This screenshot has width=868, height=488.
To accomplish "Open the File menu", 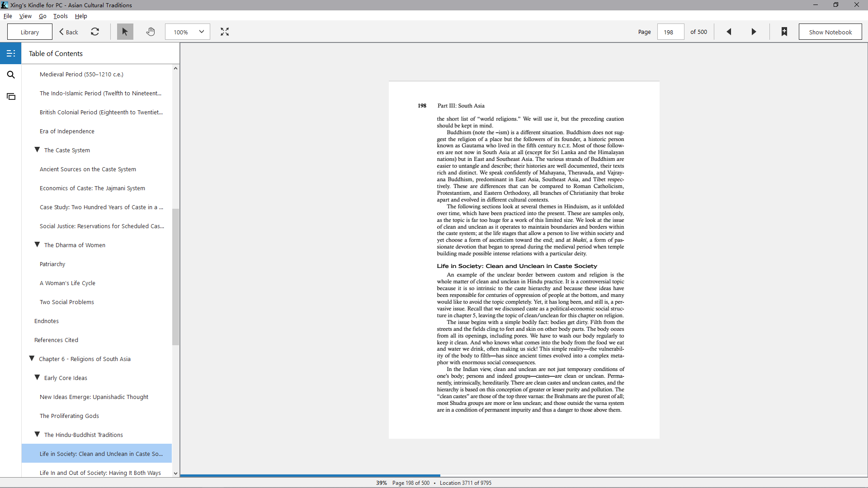I will pos(8,16).
